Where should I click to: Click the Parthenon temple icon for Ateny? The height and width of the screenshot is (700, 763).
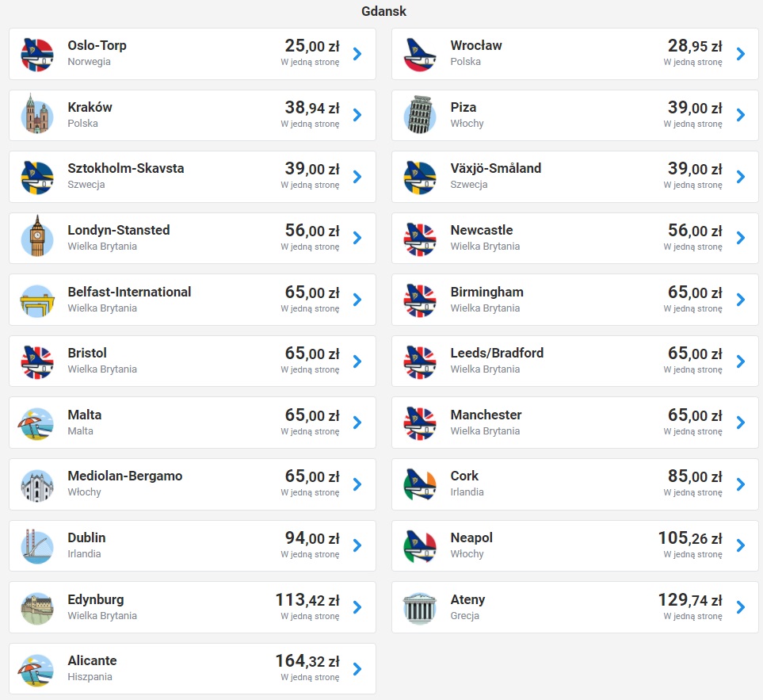click(420, 607)
